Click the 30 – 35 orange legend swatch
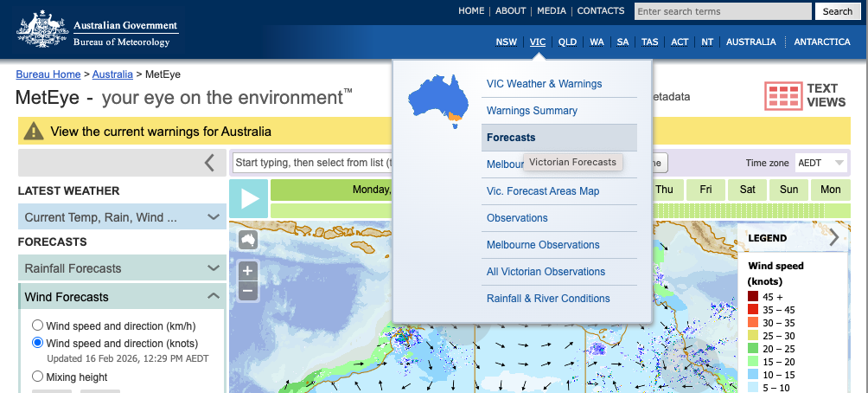868x393 pixels. (753, 323)
